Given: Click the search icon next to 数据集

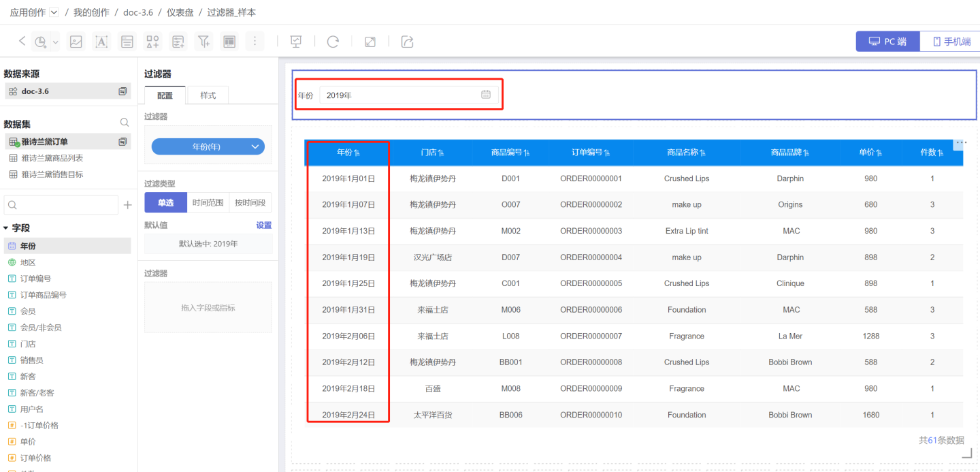Looking at the screenshot, I should coord(125,123).
